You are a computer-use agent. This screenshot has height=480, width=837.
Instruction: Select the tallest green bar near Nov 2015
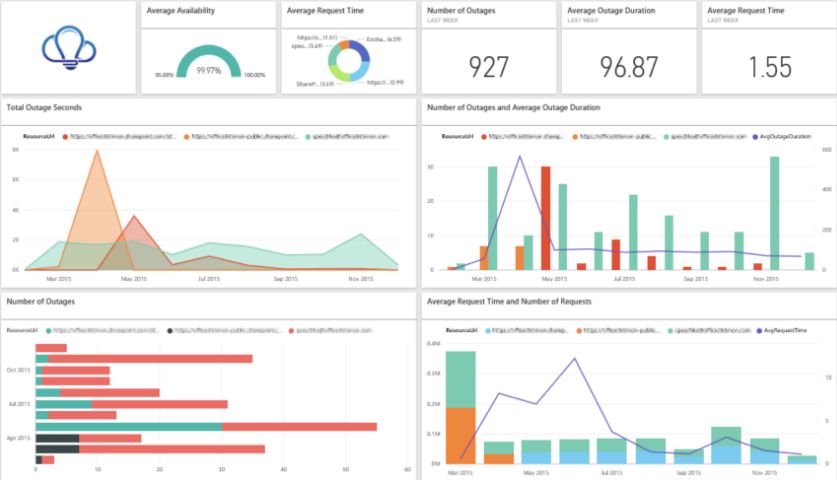coord(775,213)
